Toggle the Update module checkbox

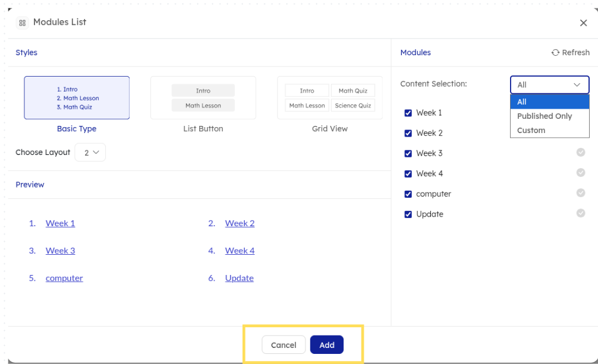point(408,214)
